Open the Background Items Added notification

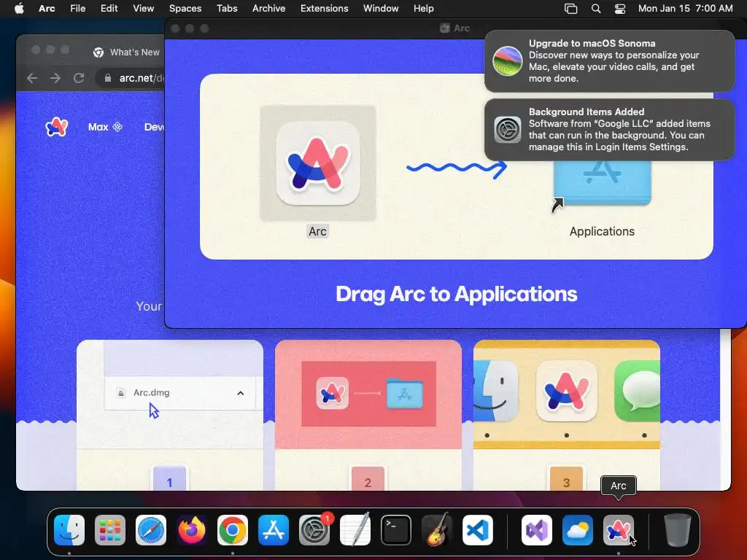click(609, 130)
